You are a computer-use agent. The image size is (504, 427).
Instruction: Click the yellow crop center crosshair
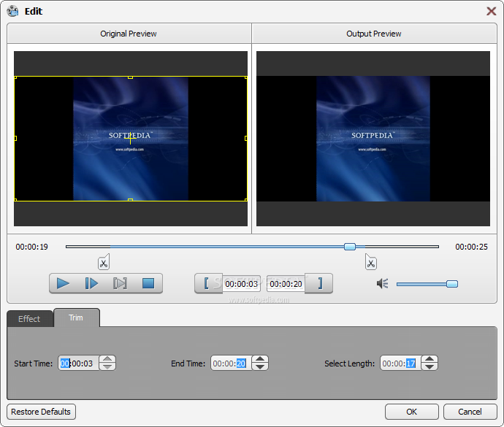(x=130, y=138)
